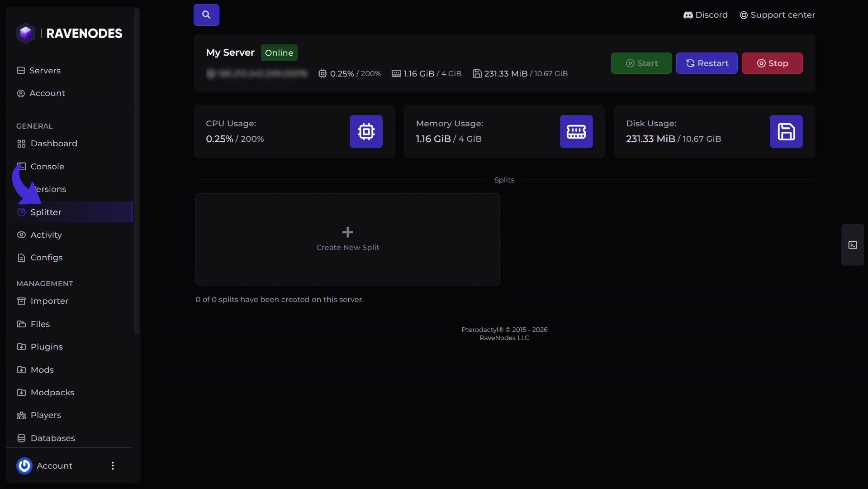
Task: Visit the Support center link
Action: (x=777, y=15)
